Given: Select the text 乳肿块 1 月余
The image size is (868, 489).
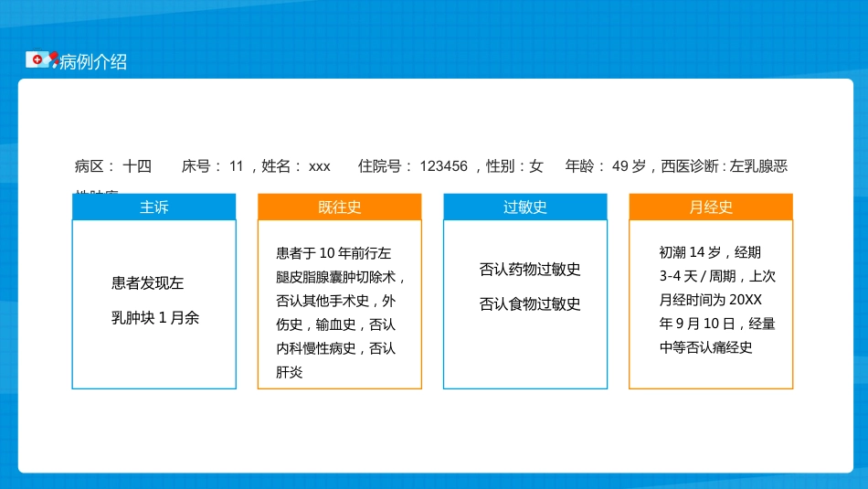Looking at the screenshot, I should [x=155, y=317].
